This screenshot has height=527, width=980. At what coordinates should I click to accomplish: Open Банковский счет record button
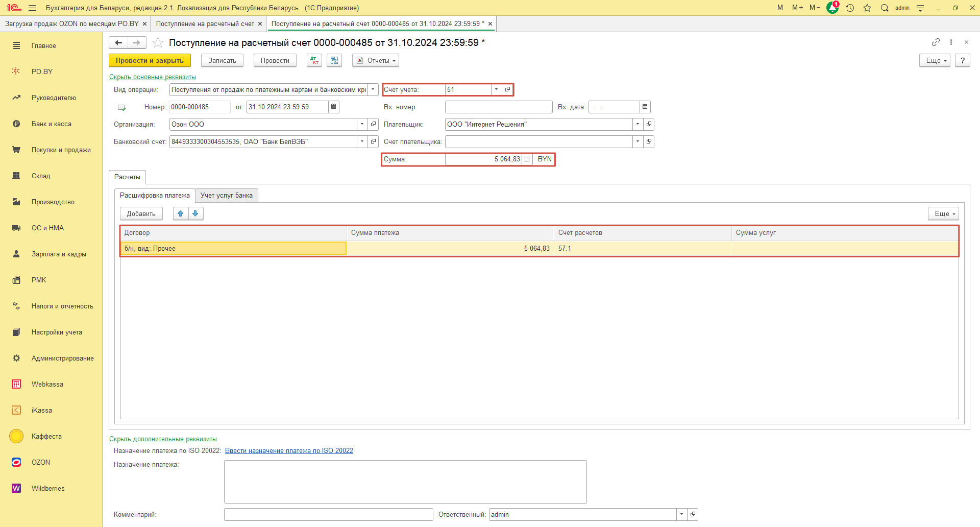pyautogui.click(x=373, y=141)
